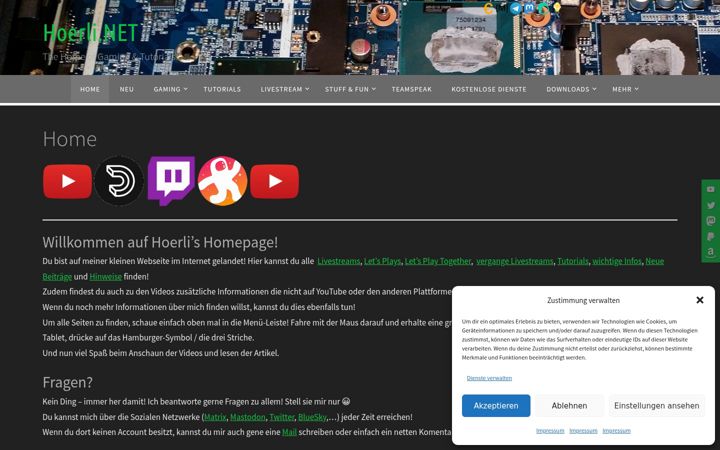Open the Mastodon link under Fragen
Image resolution: width=720 pixels, height=450 pixels.
click(248, 417)
